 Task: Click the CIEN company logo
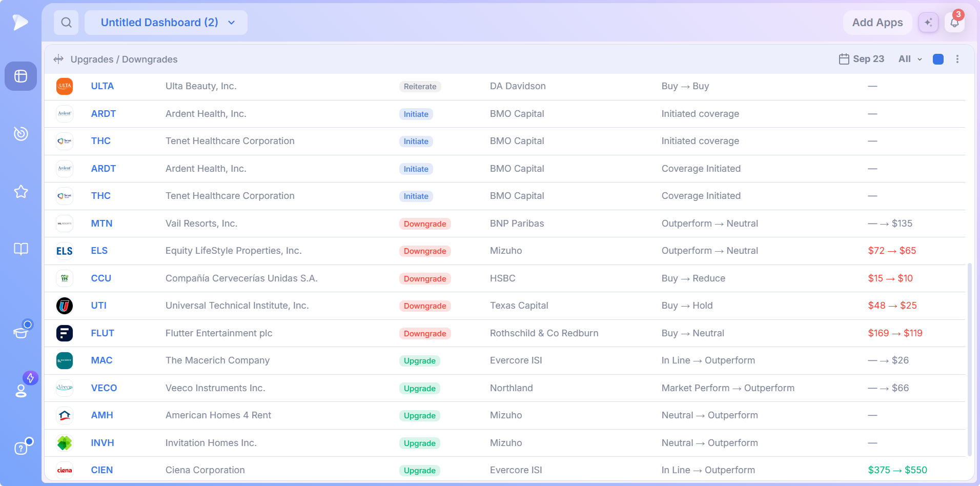[x=65, y=470]
